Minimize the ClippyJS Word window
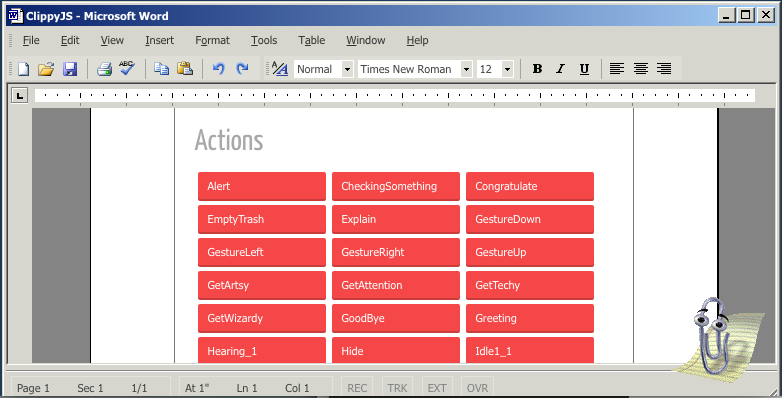Viewport: 782px width, 398px height. pyautogui.click(x=727, y=15)
